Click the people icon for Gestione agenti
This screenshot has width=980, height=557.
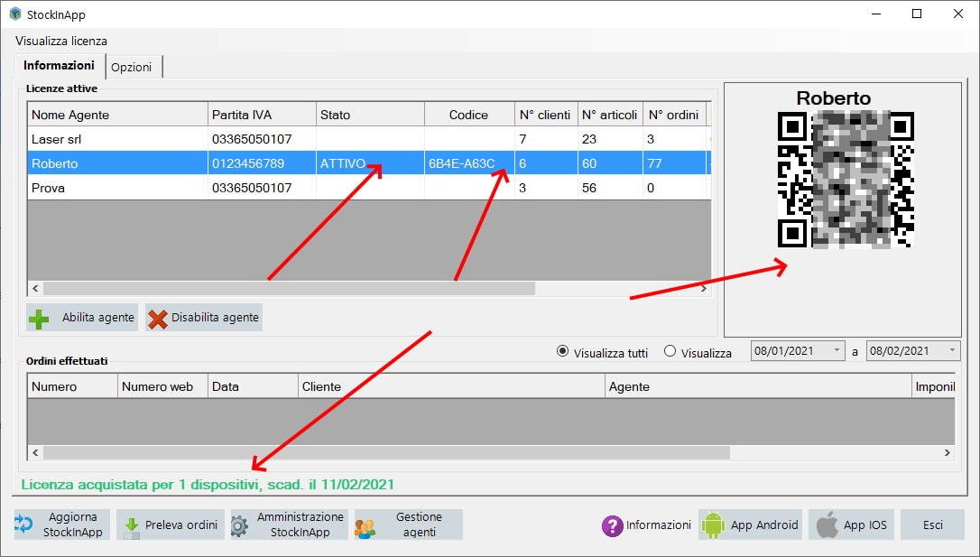365,528
